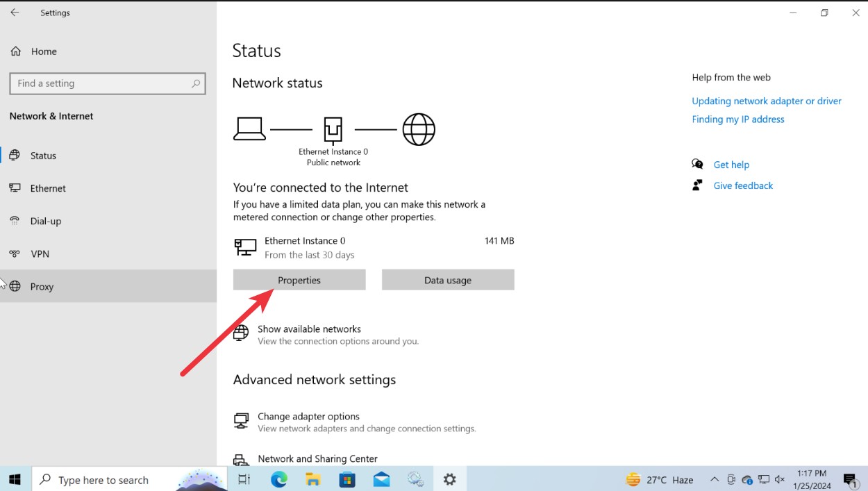868x491 pixels.
Task: View Data usage for this connection
Action: pyautogui.click(x=447, y=280)
